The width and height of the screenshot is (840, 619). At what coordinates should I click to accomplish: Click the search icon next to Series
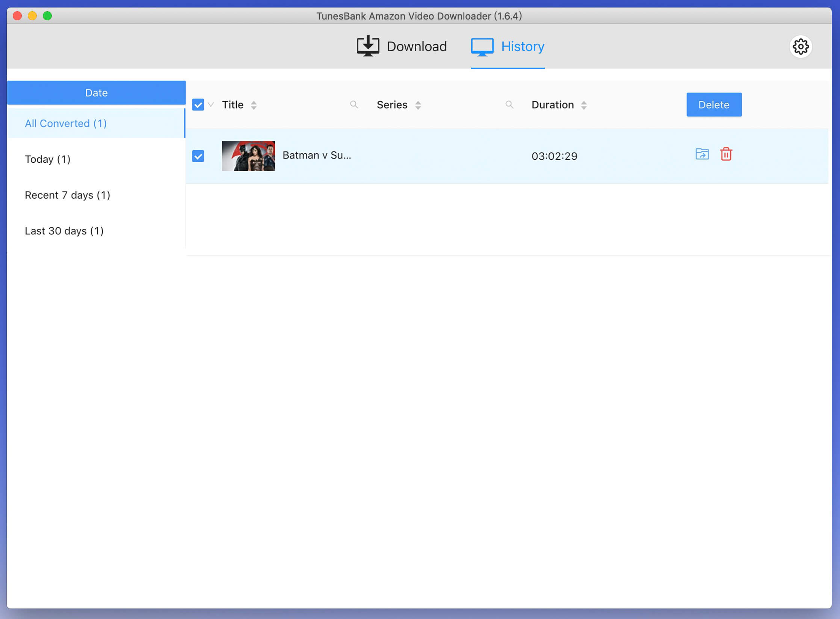click(509, 105)
